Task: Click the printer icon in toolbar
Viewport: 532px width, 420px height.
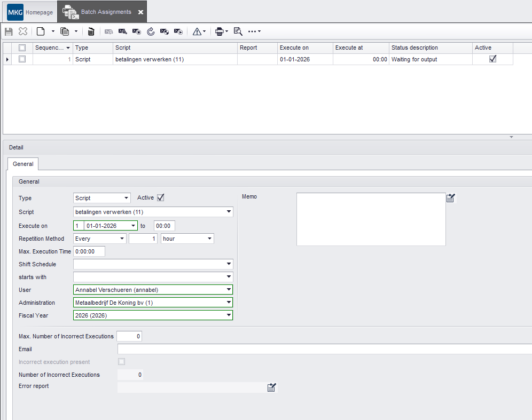Action: (x=219, y=32)
